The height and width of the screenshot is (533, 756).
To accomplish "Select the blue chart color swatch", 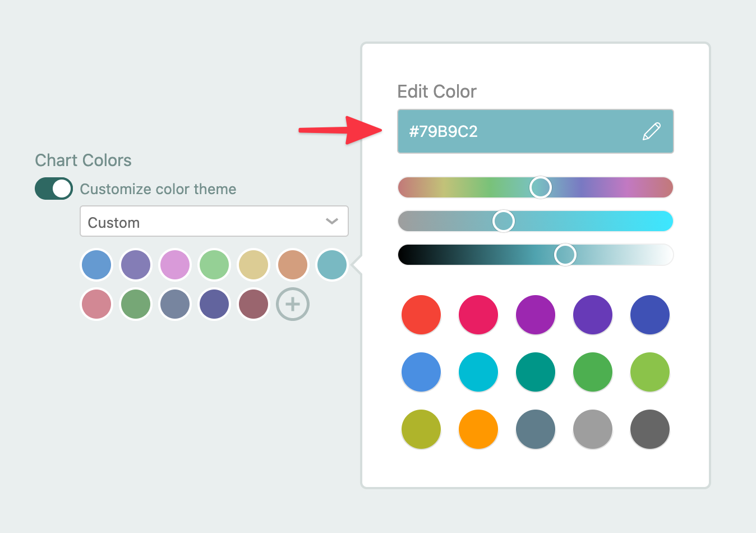I will click(96, 265).
